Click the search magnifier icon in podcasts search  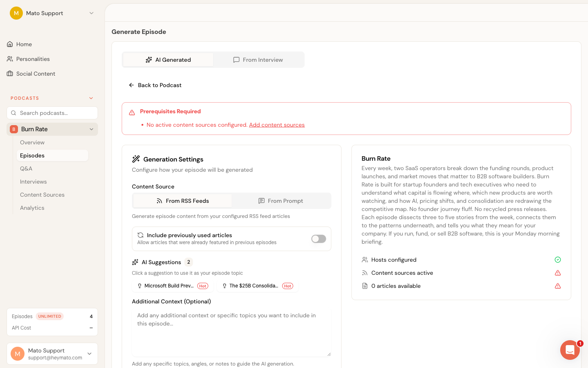14,113
